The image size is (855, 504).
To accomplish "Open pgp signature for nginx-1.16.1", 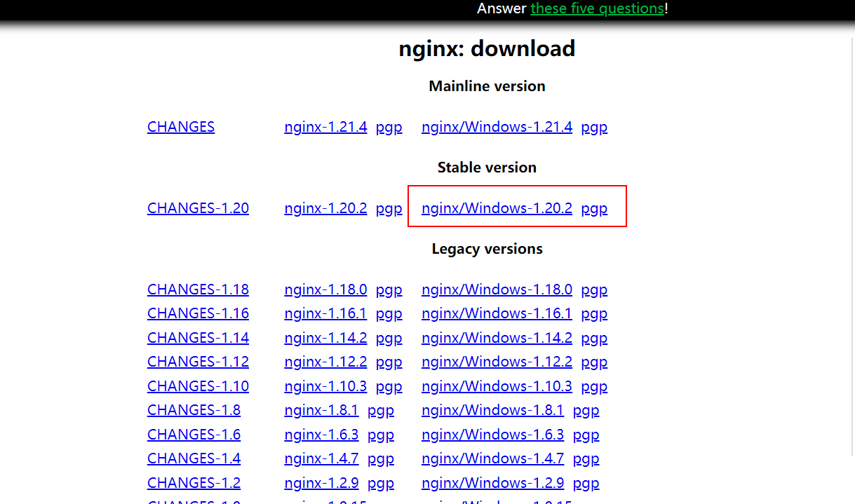I will point(389,314).
